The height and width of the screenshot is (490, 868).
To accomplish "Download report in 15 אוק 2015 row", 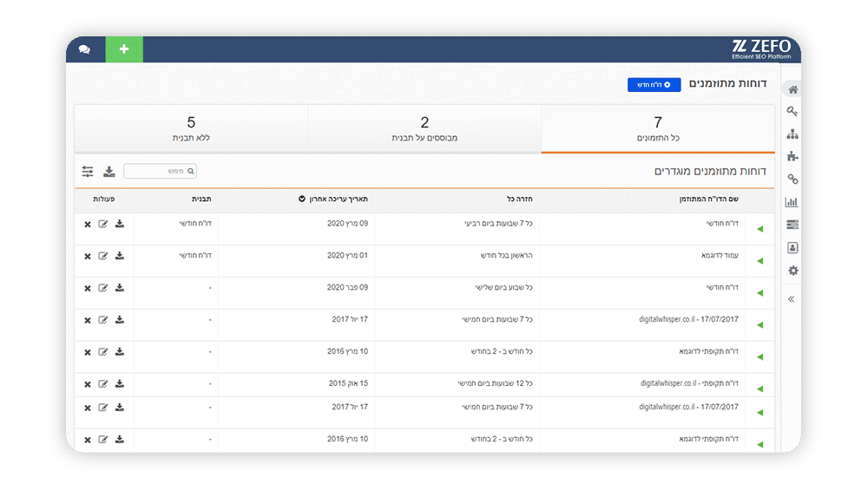I will coord(120,384).
